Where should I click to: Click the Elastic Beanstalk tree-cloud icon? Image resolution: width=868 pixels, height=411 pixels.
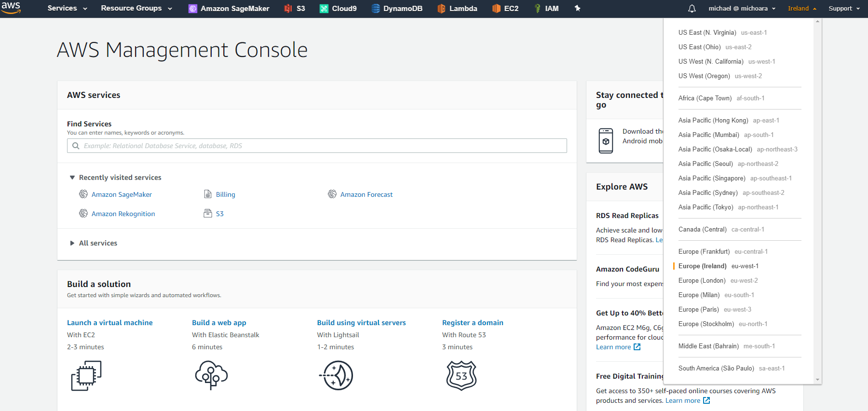[x=211, y=375]
